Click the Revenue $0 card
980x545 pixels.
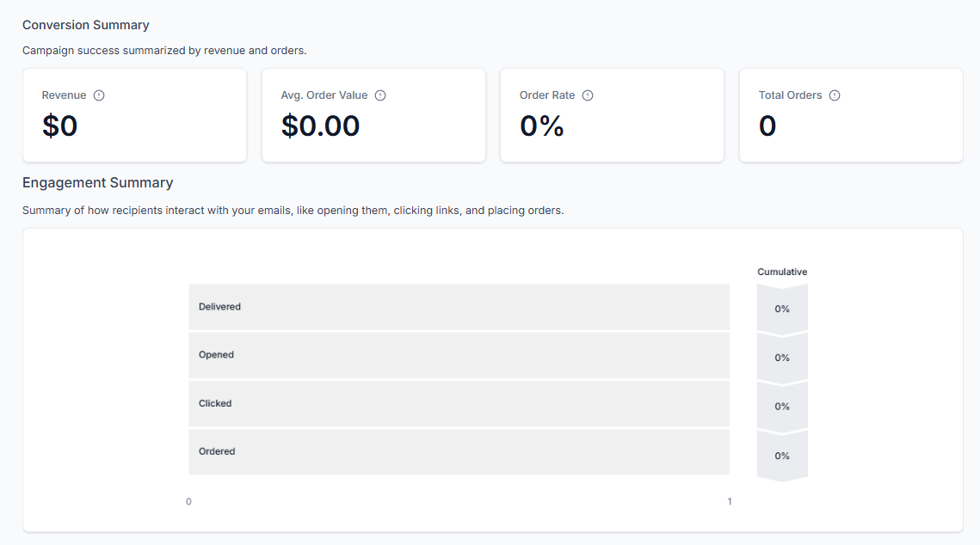point(134,115)
